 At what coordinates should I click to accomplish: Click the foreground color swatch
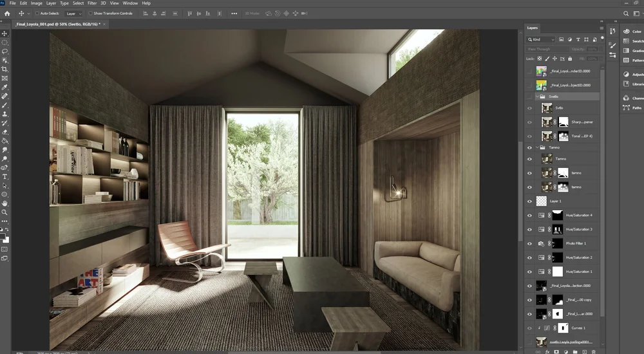3,236
